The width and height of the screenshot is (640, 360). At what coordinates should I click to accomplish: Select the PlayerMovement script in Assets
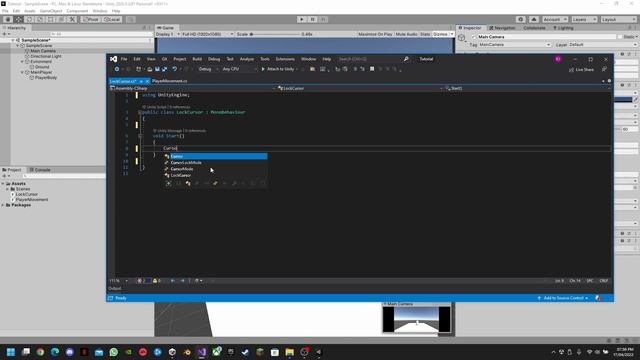(32, 200)
